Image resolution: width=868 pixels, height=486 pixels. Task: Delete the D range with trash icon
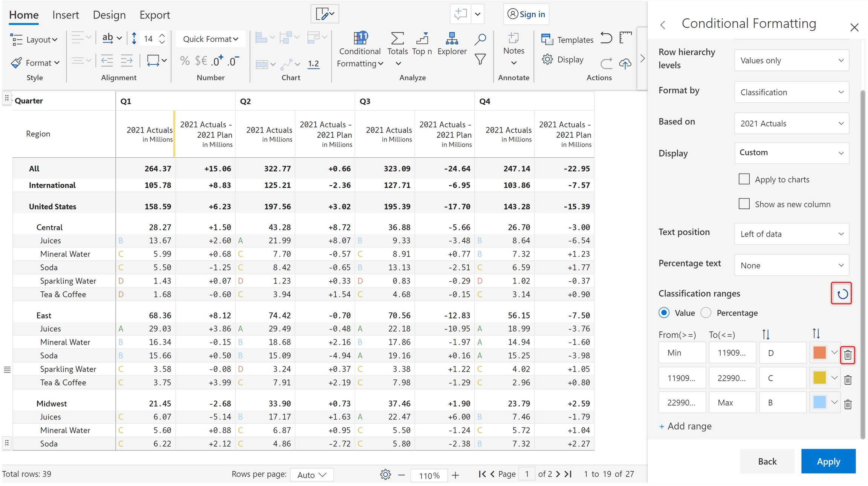(x=848, y=355)
